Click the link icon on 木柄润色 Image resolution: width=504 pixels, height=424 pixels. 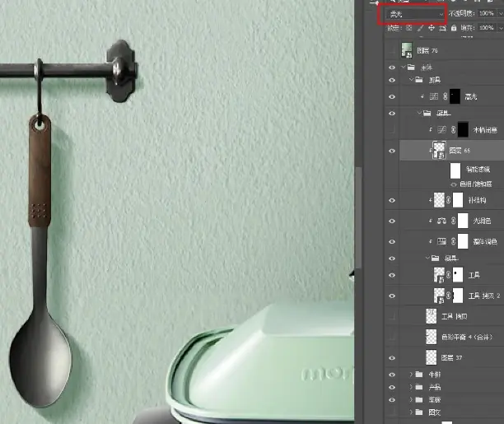click(453, 129)
